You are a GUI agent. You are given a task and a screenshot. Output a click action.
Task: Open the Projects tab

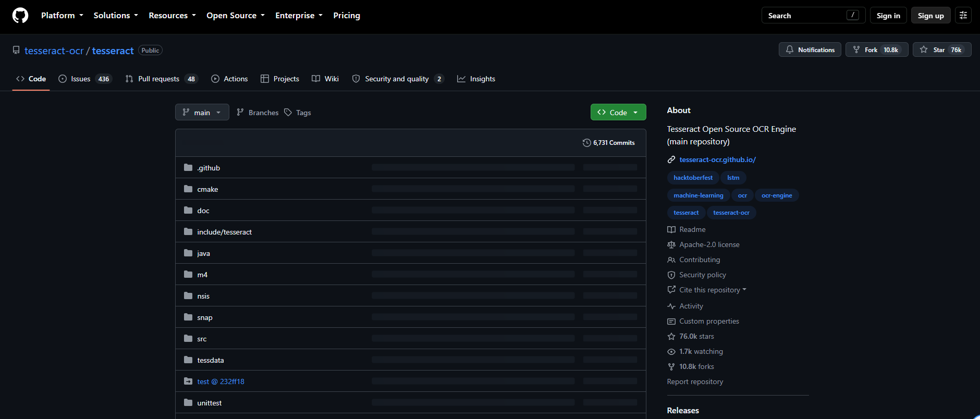pos(280,79)
